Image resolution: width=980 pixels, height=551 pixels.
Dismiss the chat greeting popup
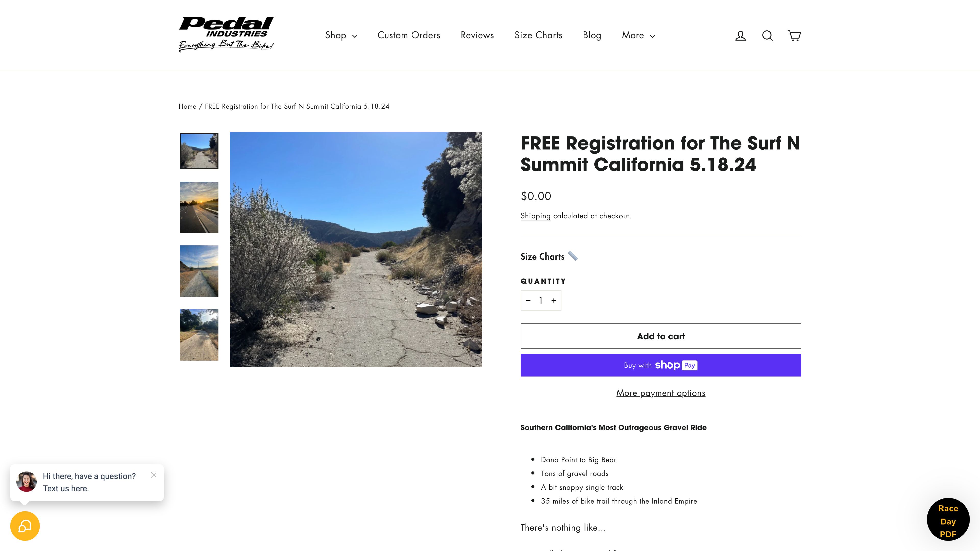[x=154, y=475]
